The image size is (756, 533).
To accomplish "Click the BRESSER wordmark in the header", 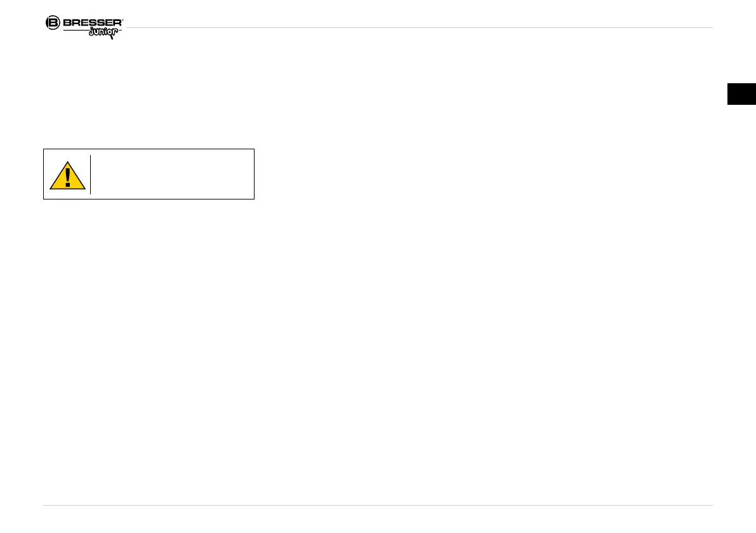I will click(92, 23).
